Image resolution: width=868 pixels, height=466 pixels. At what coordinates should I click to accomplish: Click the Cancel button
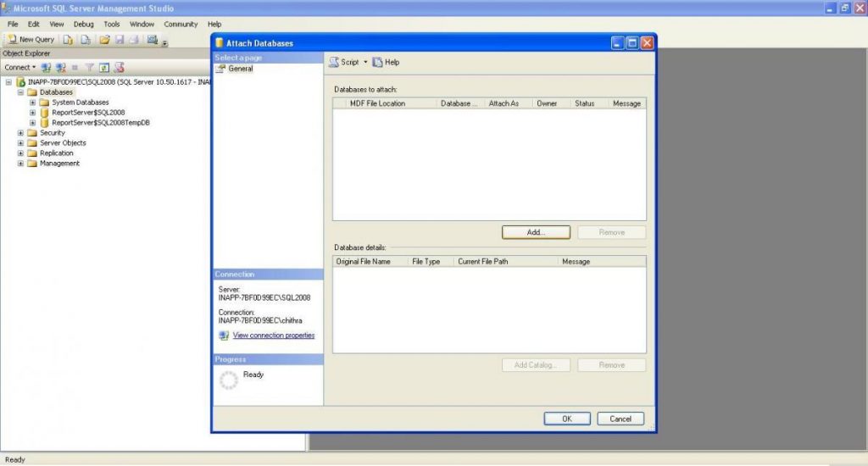pos(620,419)
